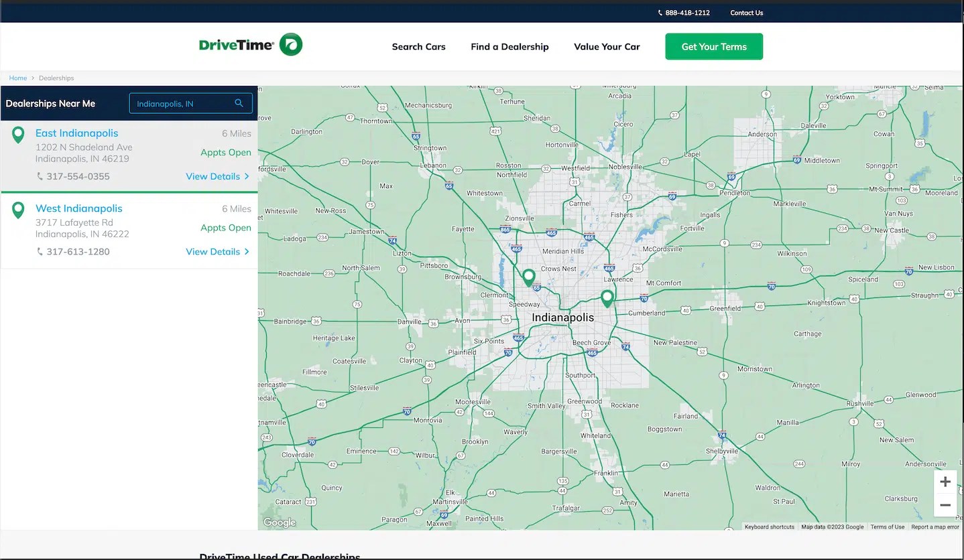Click the phone icon next to 317-554-0355

tap(40, 176)
